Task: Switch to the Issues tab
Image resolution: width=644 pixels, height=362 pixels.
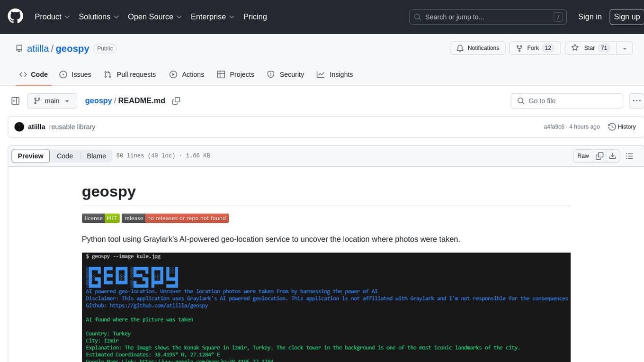Action: [75, 74]
